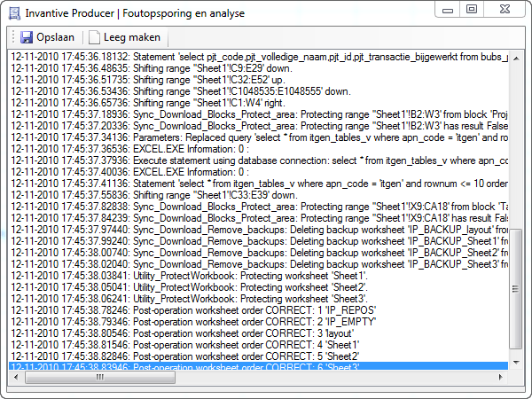Minimize the Foutopsporing en analyse window

448,10
